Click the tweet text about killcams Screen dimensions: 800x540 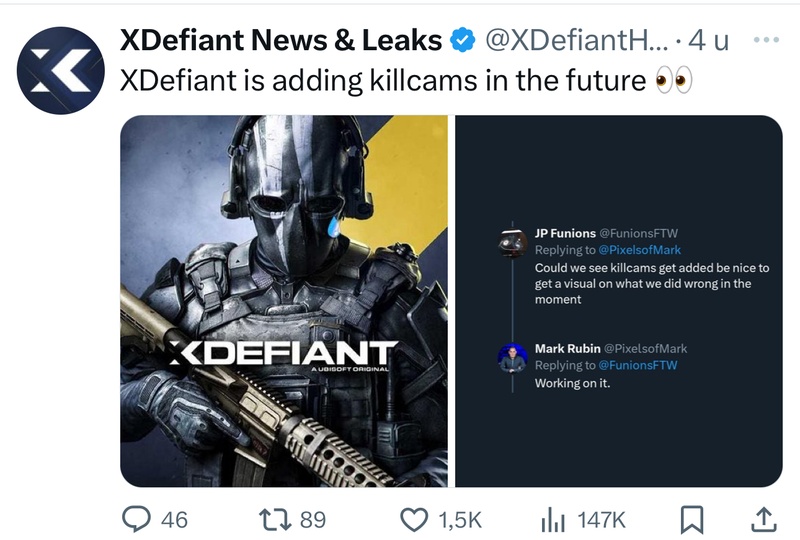[x=380, y=80]
